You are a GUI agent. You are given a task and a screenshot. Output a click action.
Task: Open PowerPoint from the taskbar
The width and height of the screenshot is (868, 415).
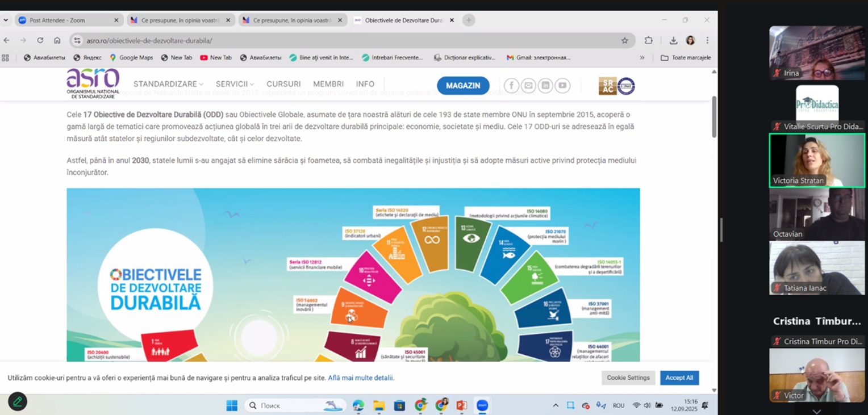tap(461, 405)
